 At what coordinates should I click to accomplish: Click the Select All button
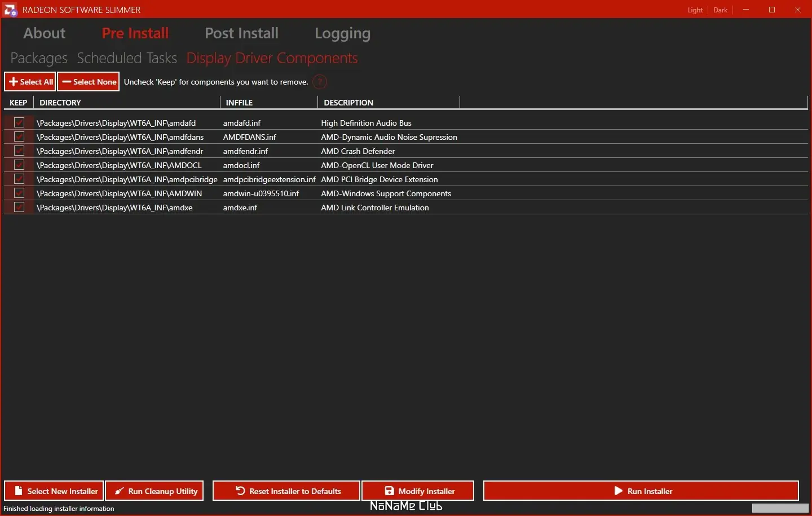point(30,82)
